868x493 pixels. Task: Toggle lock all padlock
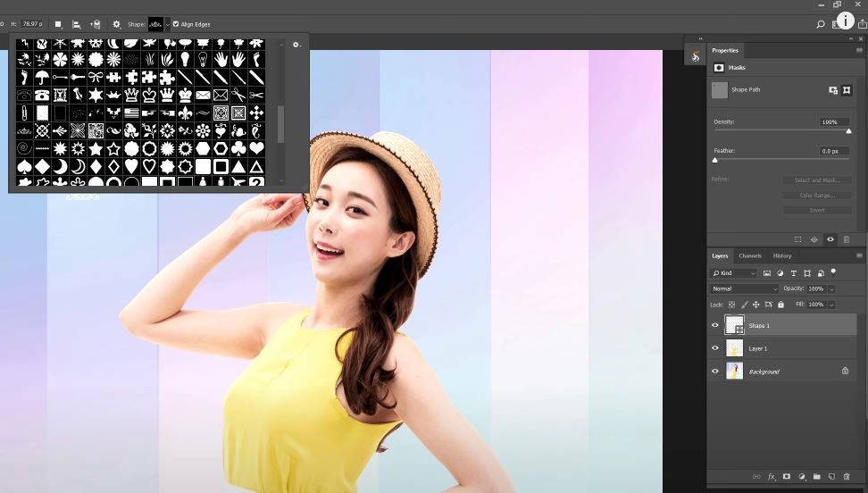tap(780, 305)
